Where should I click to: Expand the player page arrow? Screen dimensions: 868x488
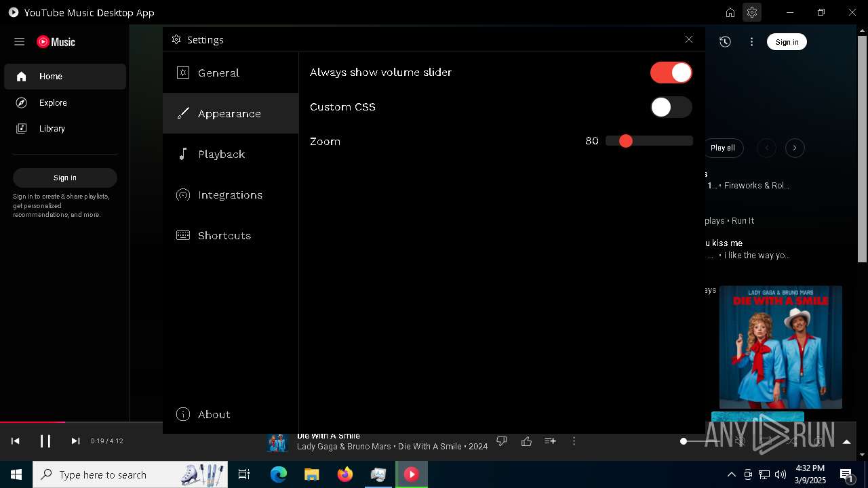click(846, 442)
